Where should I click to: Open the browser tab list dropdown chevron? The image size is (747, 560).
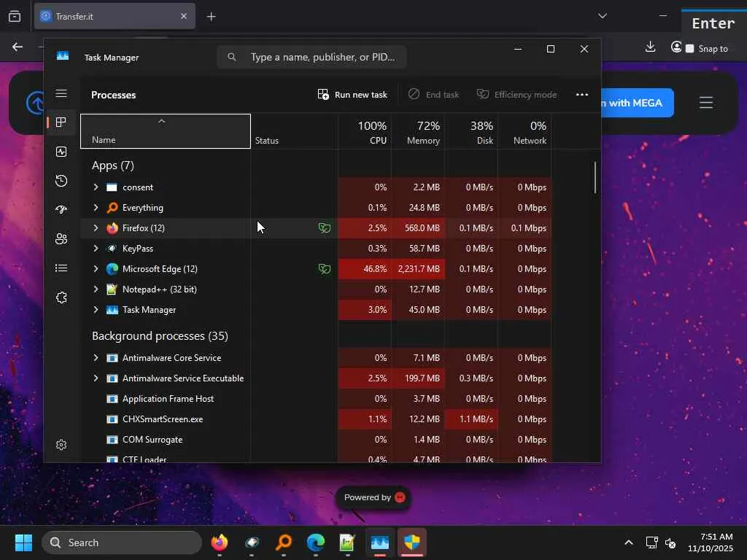coord(602,16)
